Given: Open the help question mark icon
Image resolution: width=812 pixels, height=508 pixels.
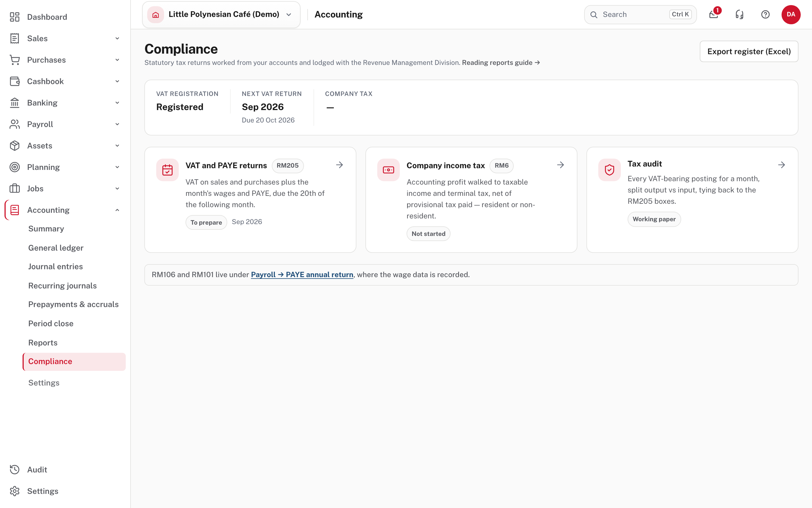Looking at the screenshot, I should 765,14.
